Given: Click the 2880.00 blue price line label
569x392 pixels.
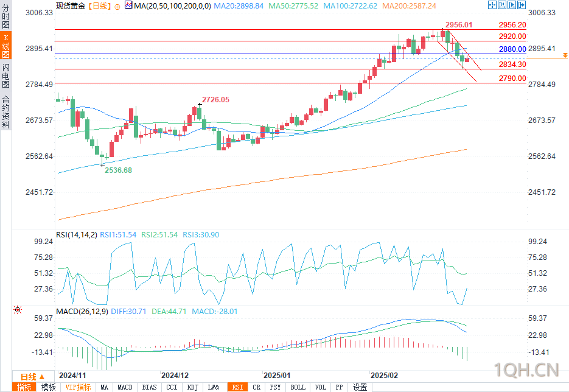Looking at the screenshot, I should coord(512,49).
